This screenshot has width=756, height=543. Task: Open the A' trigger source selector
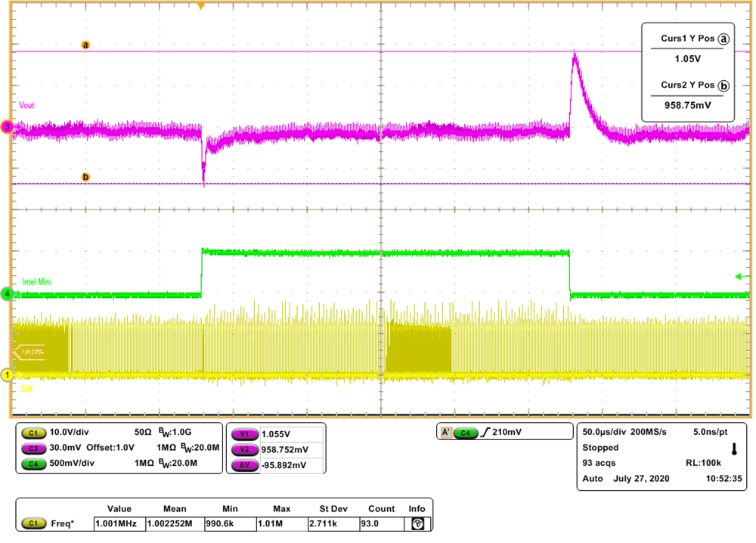pos(446,430)
